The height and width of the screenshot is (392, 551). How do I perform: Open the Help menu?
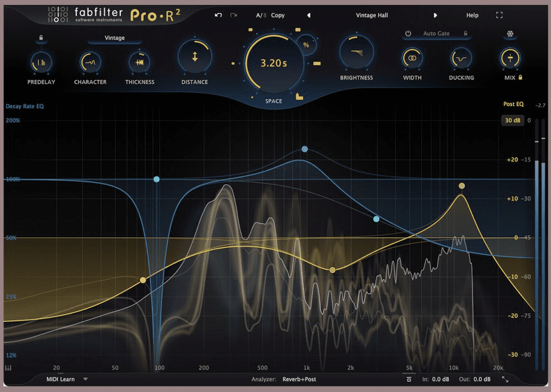(473, 15)
